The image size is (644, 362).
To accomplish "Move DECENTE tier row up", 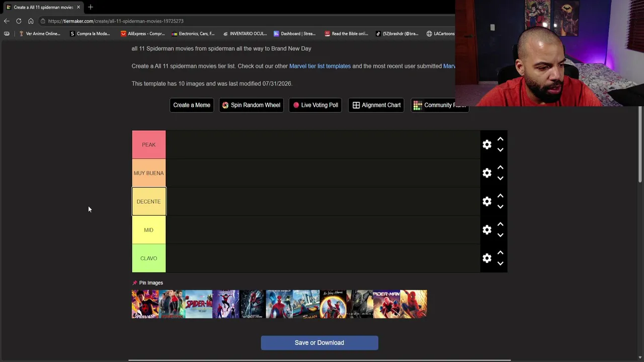I will [x=500, y=196].
